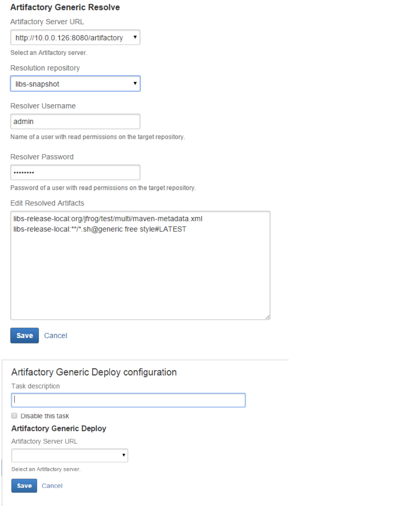
Task: Save the Generic Deploy configuration
Action: (24, 486)
